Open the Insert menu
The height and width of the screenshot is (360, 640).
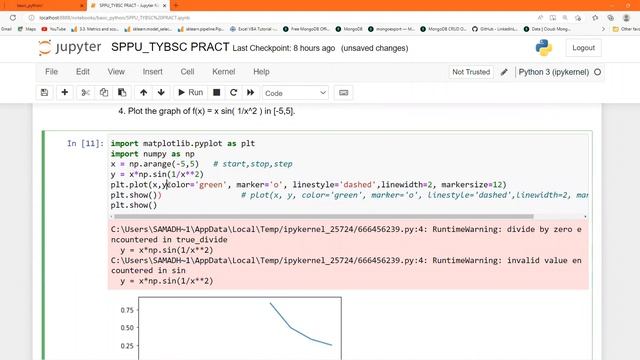[153, 72]
